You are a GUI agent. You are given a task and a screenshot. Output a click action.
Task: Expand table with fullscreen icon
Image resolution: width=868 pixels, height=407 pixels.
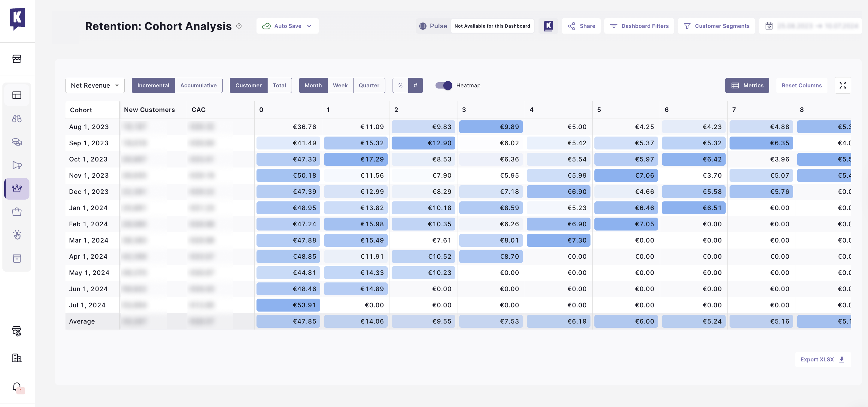[x=842, y=86]
